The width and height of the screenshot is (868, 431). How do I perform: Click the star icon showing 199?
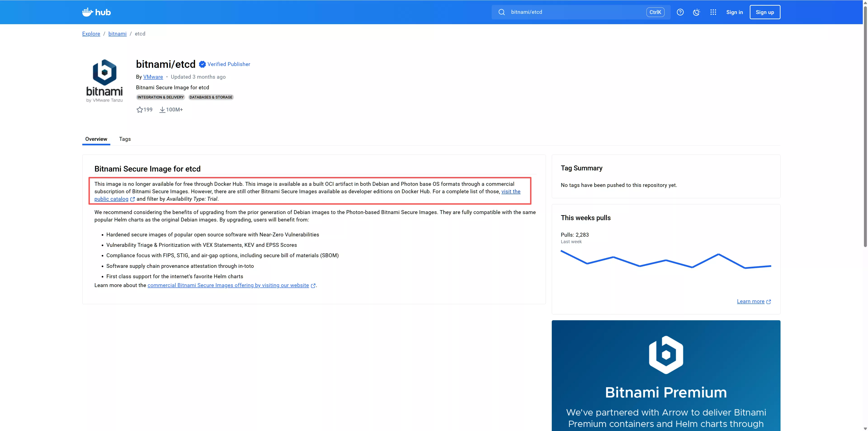(140, 110)
